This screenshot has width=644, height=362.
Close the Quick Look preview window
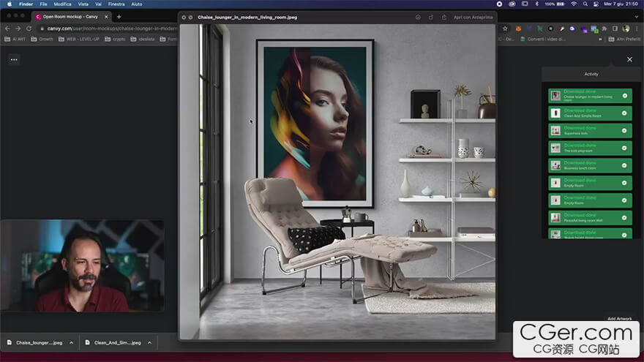point(184,18)
